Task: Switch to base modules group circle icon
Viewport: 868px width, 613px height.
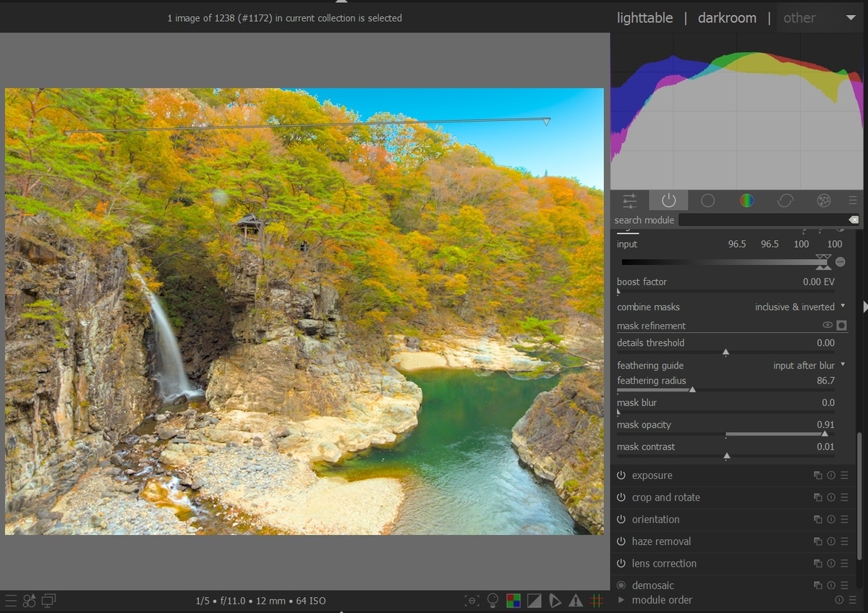Action: pos(707,200)
